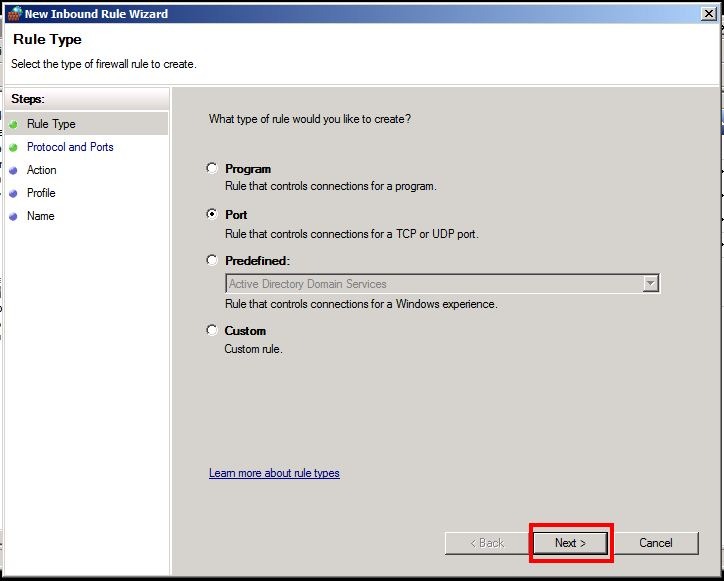
Task: Cancel the New Inbound Rule Wizard
Action: pos(655,543)
